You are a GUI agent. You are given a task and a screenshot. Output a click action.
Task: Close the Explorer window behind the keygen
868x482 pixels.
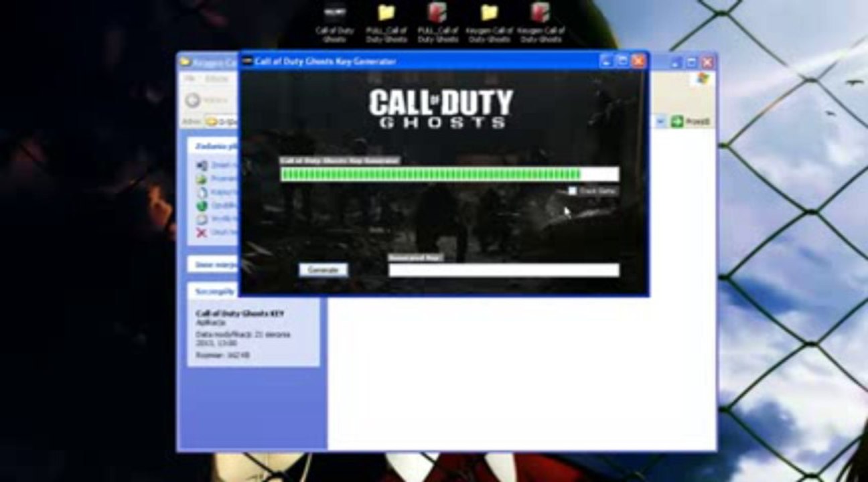(707, 62)
